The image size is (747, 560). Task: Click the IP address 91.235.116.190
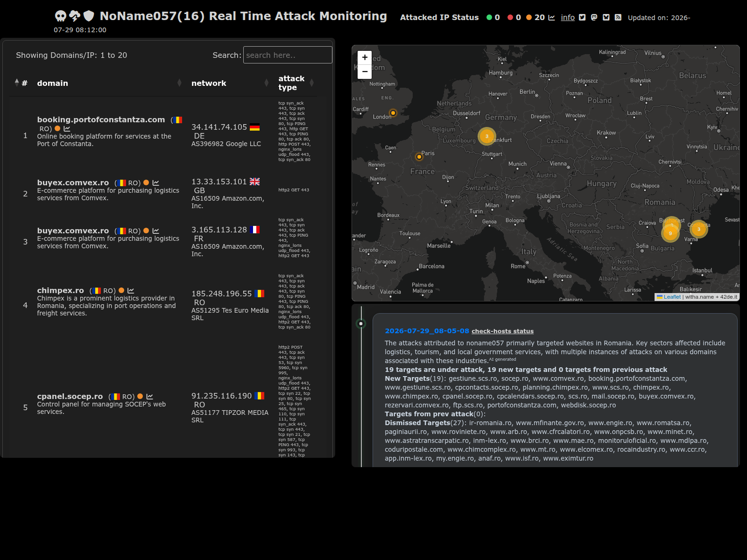[222, 396]
